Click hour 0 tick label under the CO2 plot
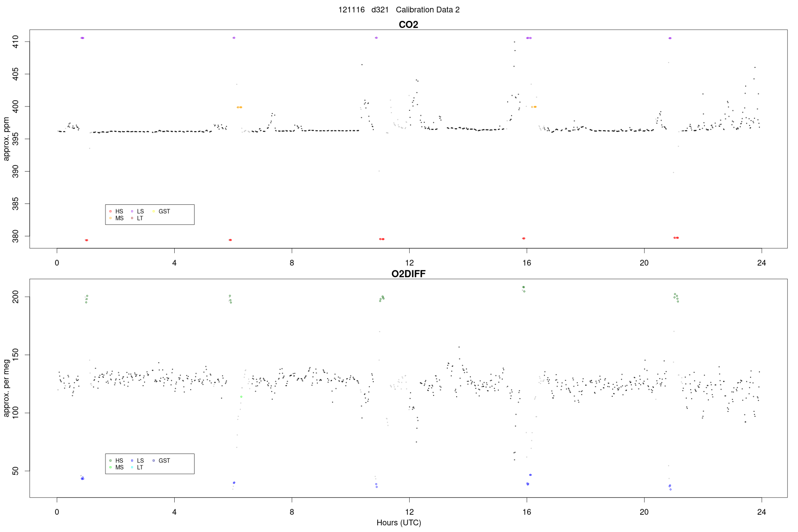 57,263
